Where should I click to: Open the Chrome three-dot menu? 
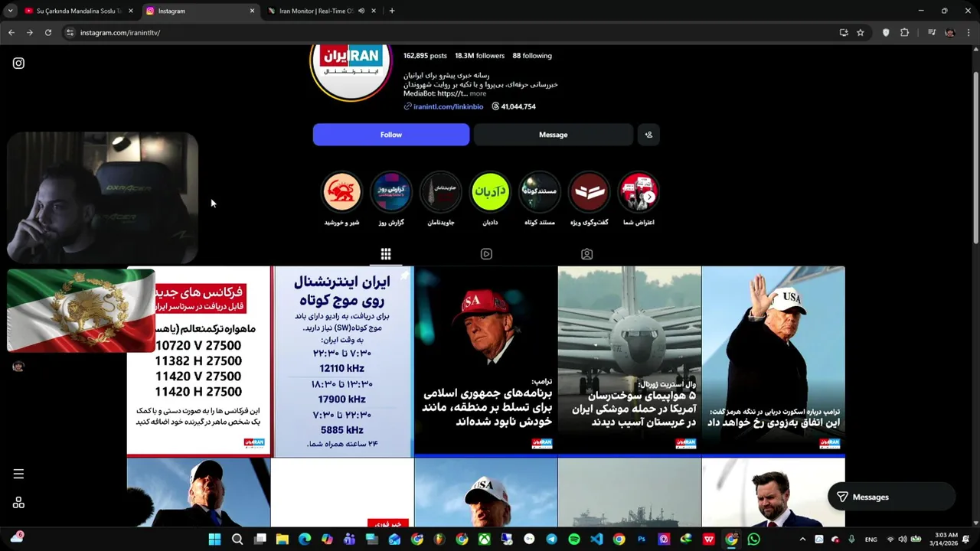click(x=969, y=33)
